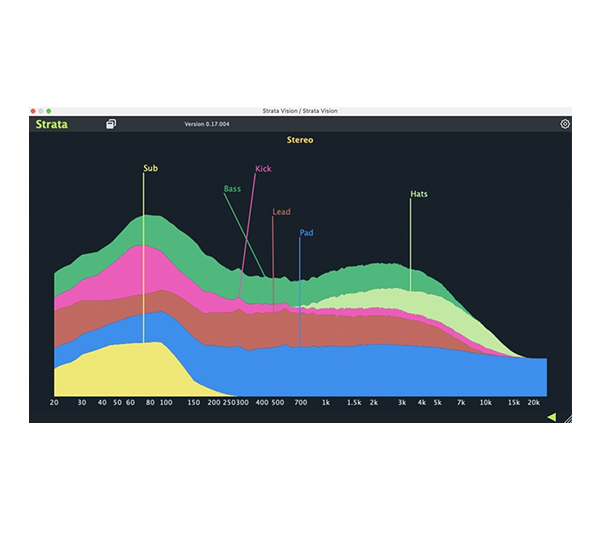
Task: Click the green macOS maximize button
Action: click(x=49, y=110)
